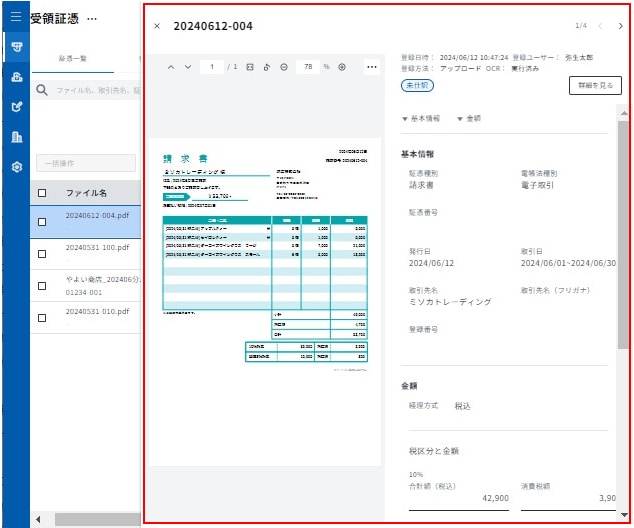634x528 pixels.
Task: Check the box for 20240612-004.pdf
Action: tap(42, 222)
